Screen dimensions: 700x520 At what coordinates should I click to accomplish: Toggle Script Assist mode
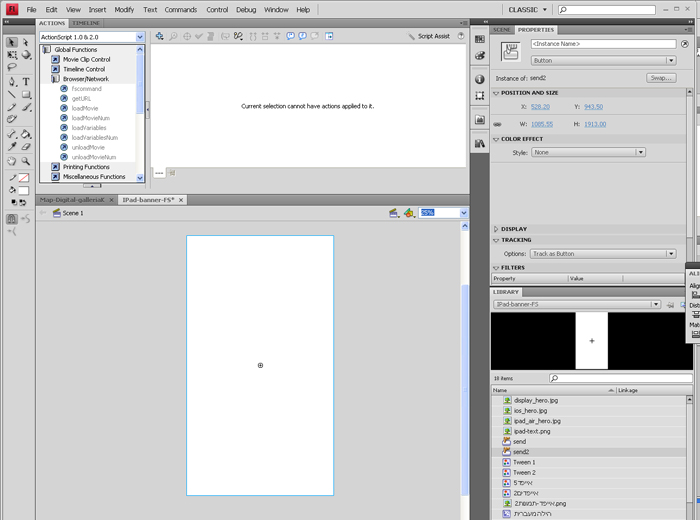tap(432, 36)
